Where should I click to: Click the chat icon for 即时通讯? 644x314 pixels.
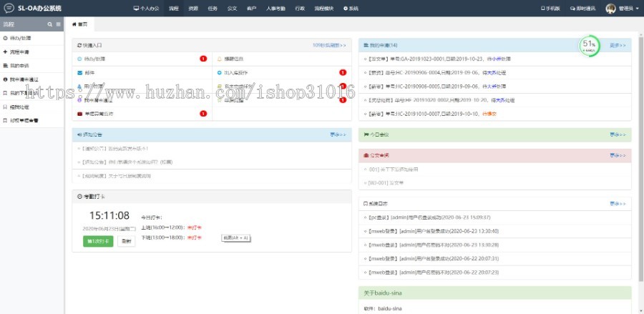tap(572, 8)
